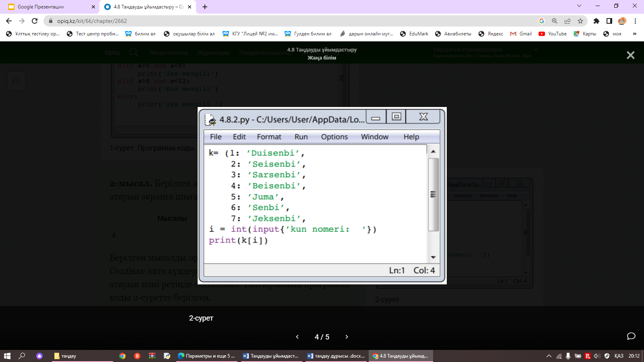644x362 pixels.
Task: Open the Авиабилеты bookmark
Action: click(453, 34)
